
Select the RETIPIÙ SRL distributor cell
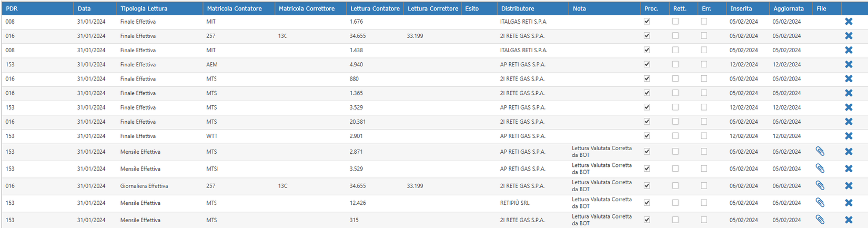(x=515, y=203)
